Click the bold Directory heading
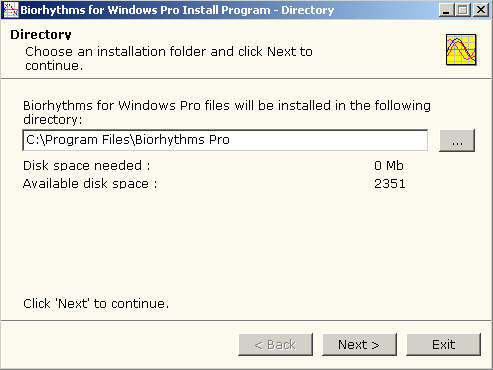 click(x=41, y=35)
